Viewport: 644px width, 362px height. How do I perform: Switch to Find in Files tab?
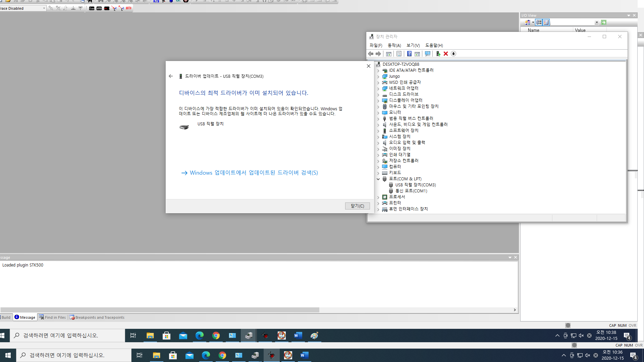(x=53, y=317)
